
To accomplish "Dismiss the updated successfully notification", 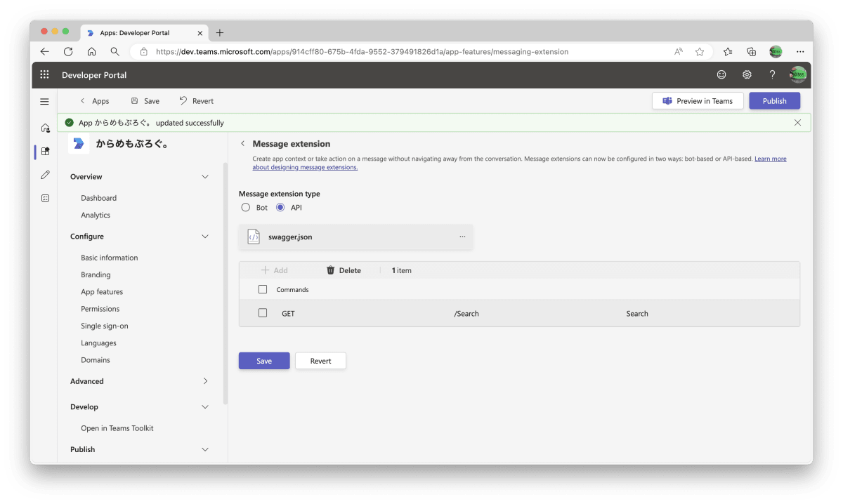I will click(797, 122).
